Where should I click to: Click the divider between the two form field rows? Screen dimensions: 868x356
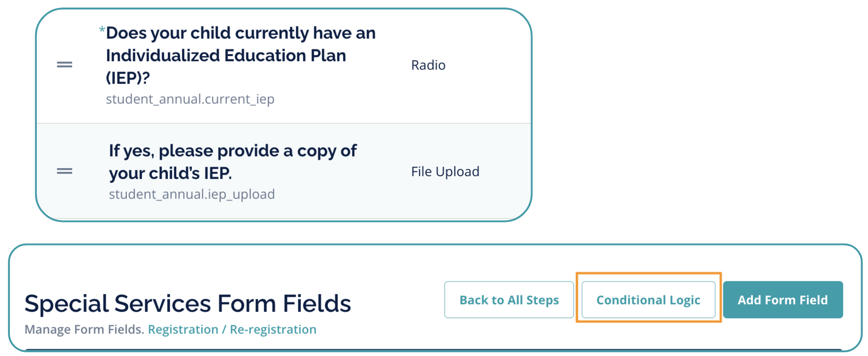[x=284, y=123]
